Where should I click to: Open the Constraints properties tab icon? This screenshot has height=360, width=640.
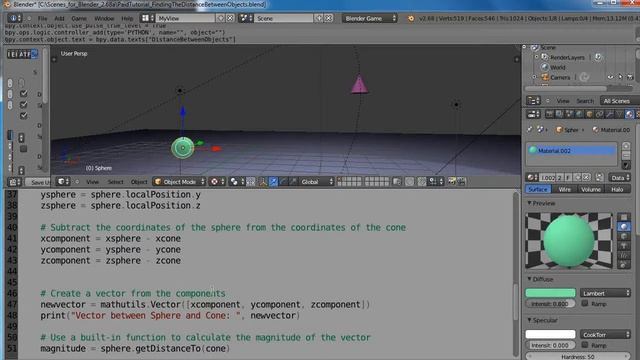(x=599, y=114)
